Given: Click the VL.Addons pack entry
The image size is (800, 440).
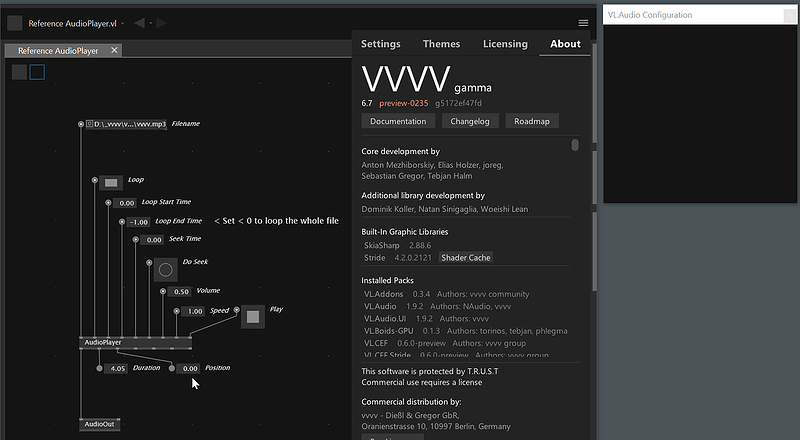Looking at the screenshot, I should point(446,294).
